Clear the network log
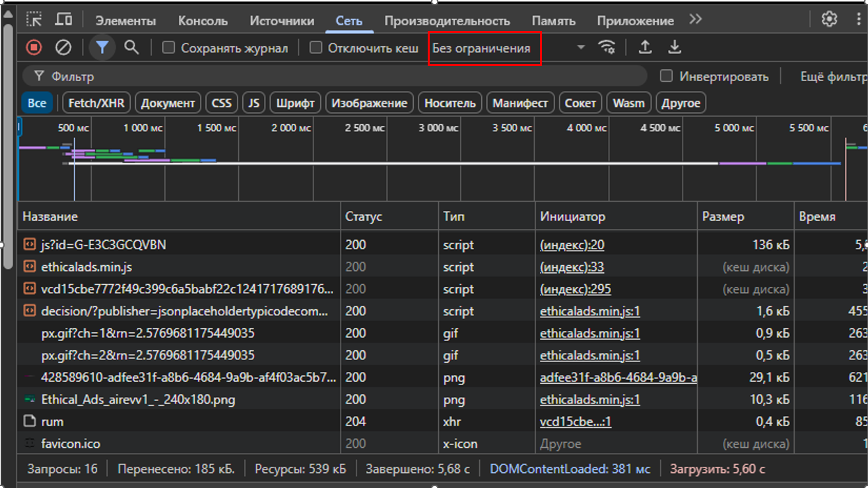 (x=63, y=47)
